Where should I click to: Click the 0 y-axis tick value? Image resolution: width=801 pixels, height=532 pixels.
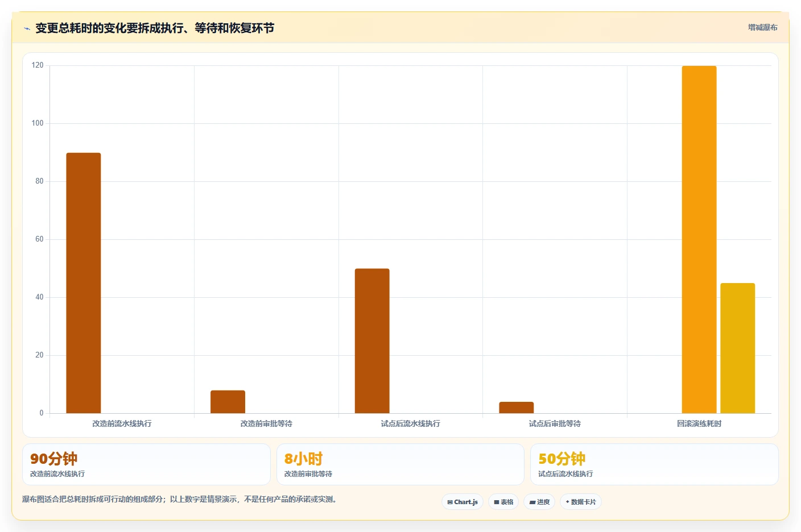(42, 413)
